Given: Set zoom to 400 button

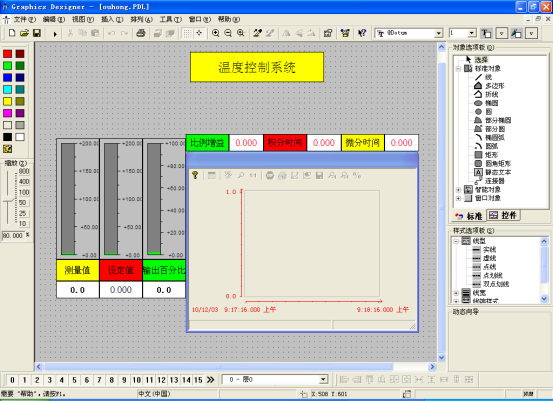Looking at the screenshot, I should tap(24, 182).
